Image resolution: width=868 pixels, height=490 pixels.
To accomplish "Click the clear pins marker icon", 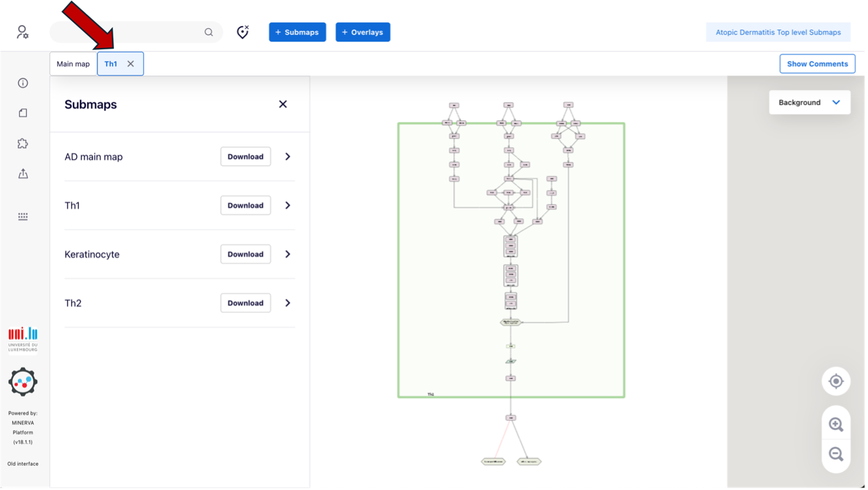I will click(243, 32).
